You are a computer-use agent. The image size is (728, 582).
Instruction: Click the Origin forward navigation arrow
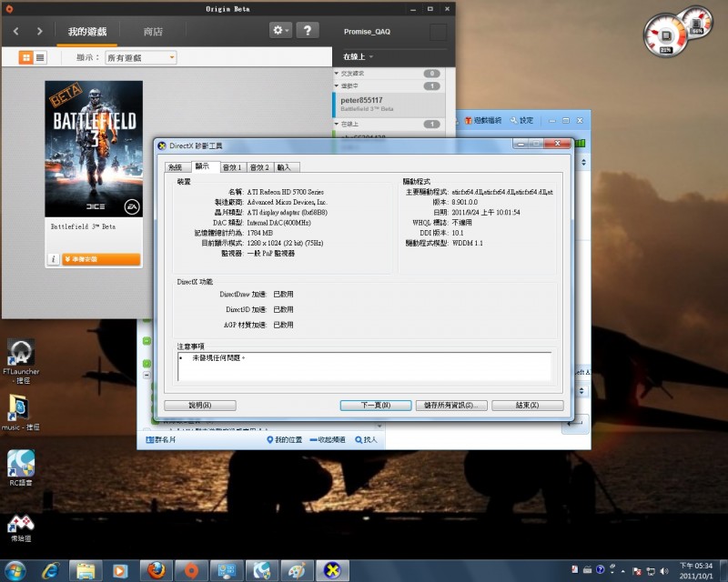[39, 31]
